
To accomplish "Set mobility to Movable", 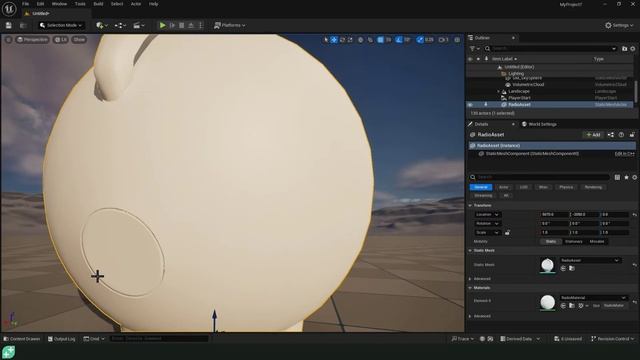I will (x=597, y=242).
